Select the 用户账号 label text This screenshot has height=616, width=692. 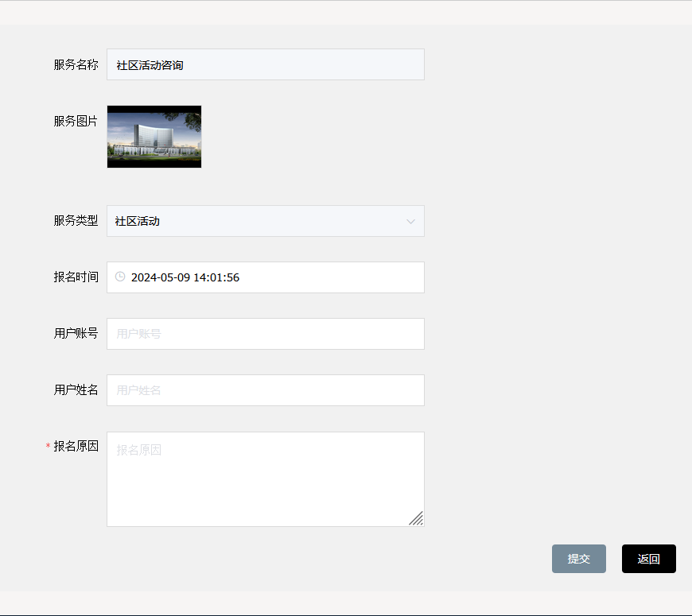tap(76, 333)
